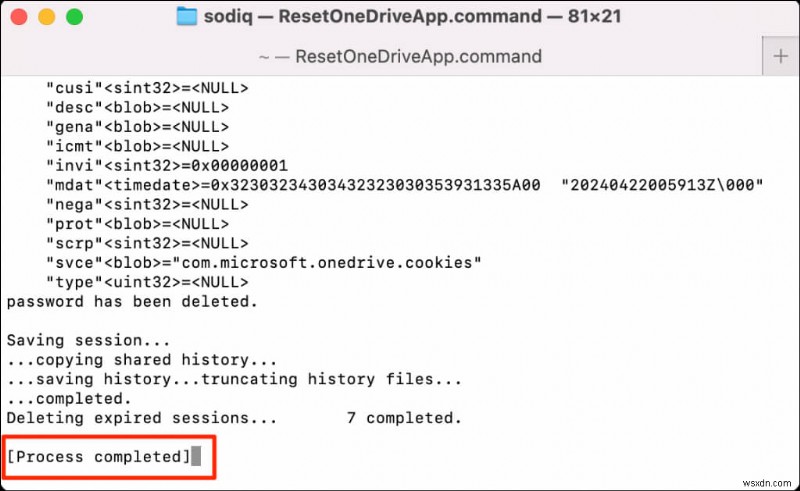Click the 'password has been deleted.' line

pyautogui.click(x=132, y=302)
